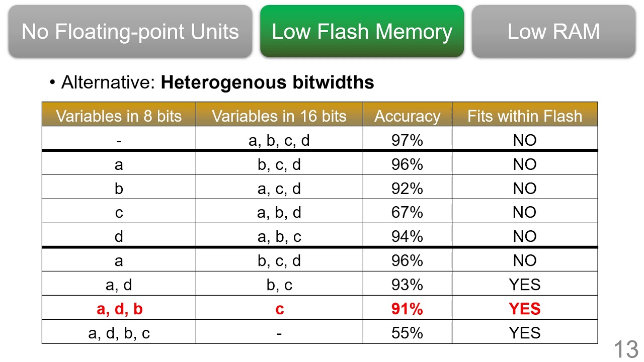Click the slide number 13
The width and height of the screenshot is (644, 362).
click(x=625, y=349)
